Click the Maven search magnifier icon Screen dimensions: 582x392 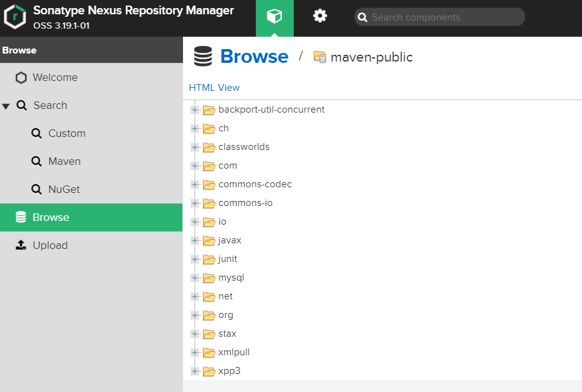36,161
